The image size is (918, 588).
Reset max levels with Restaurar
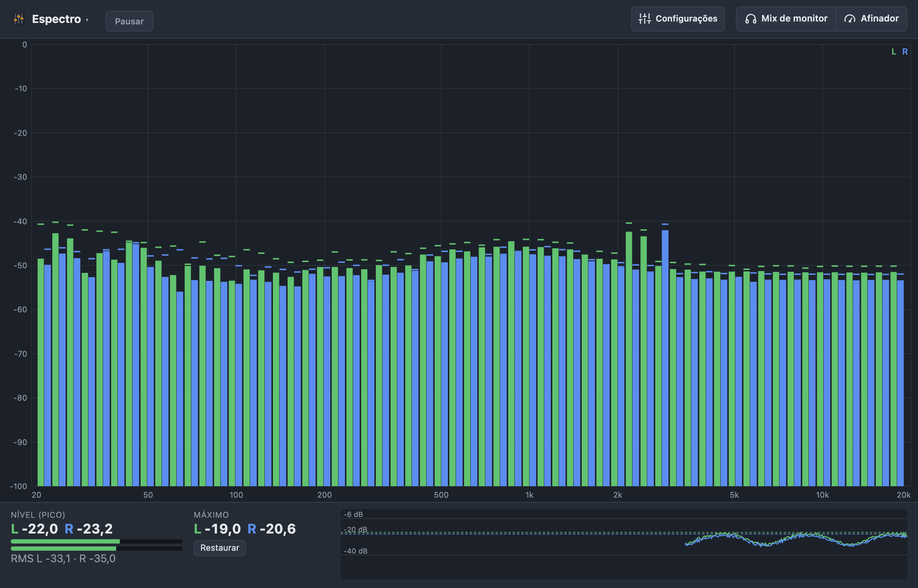pos(220,548)
